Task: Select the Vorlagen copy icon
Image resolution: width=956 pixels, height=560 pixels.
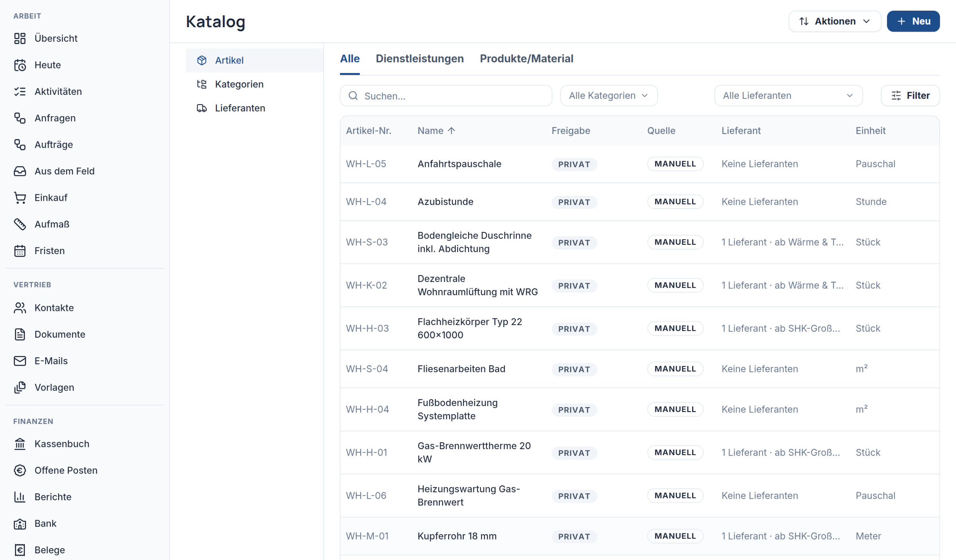Action: [20, 387]
